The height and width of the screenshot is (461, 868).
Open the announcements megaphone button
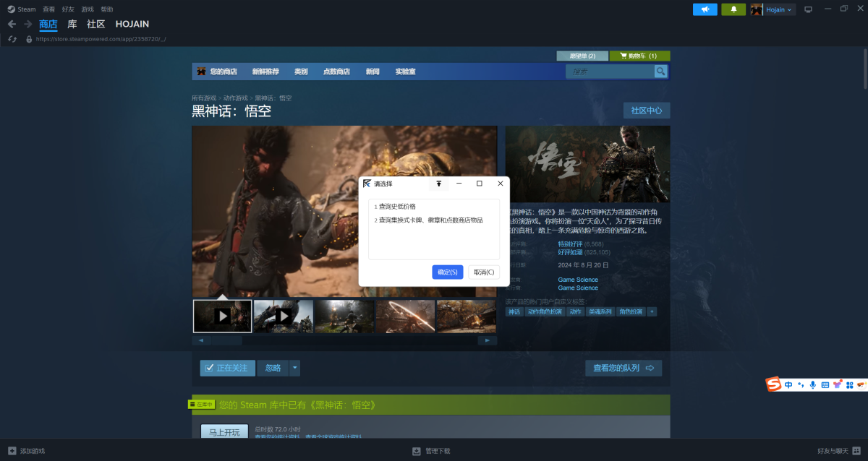[705, 9]
